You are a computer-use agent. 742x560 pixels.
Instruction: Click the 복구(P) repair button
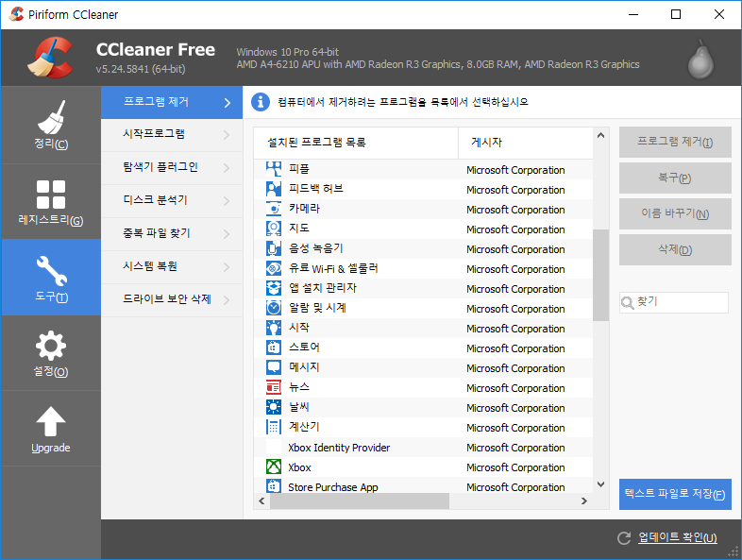point(675,178)
